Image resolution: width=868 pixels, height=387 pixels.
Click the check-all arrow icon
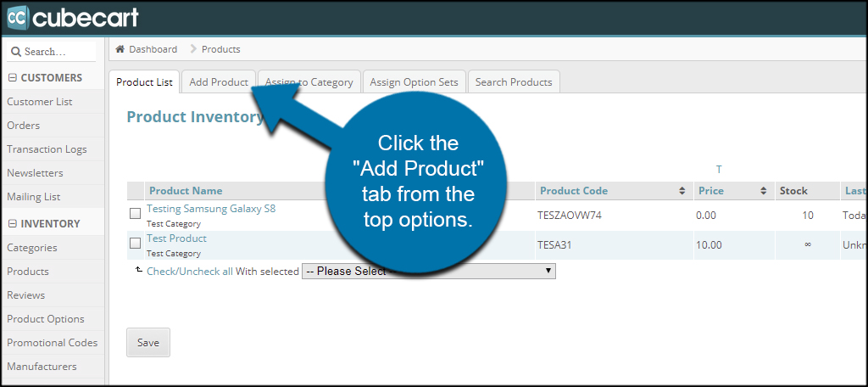point(139,270)
